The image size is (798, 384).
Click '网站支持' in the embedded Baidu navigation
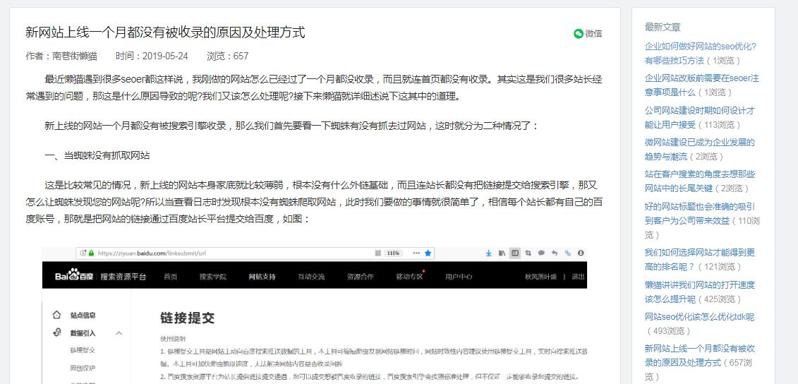[262, 277]
